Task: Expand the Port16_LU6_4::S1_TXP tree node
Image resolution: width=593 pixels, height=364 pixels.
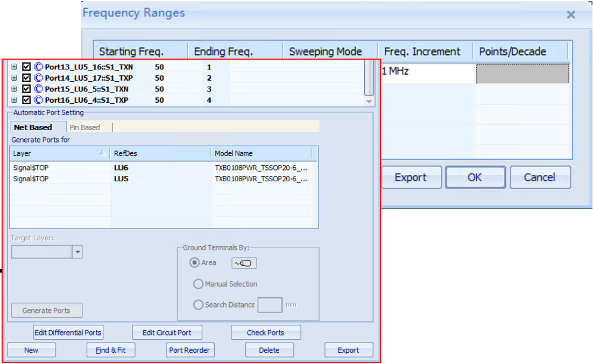Action: pos(14,100)
